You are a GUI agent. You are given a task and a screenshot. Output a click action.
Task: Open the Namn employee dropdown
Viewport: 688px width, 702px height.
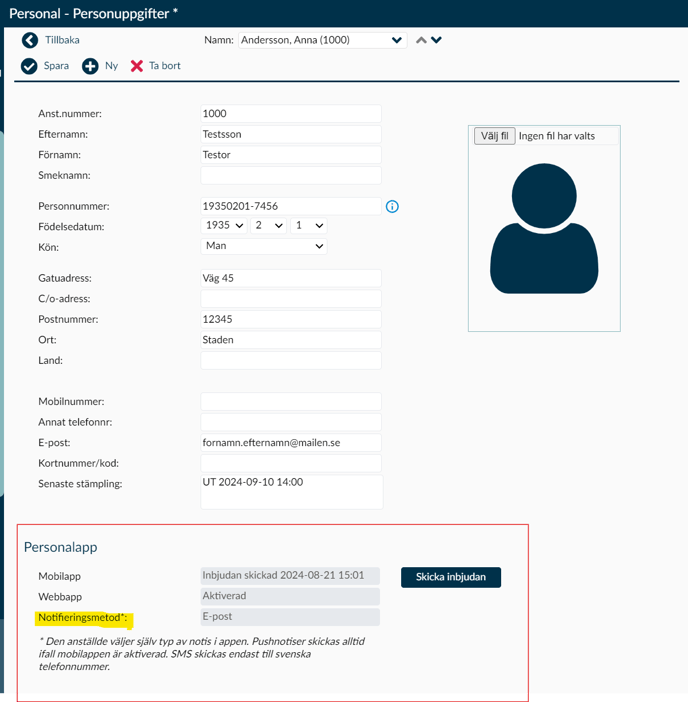tap(322, 40)
